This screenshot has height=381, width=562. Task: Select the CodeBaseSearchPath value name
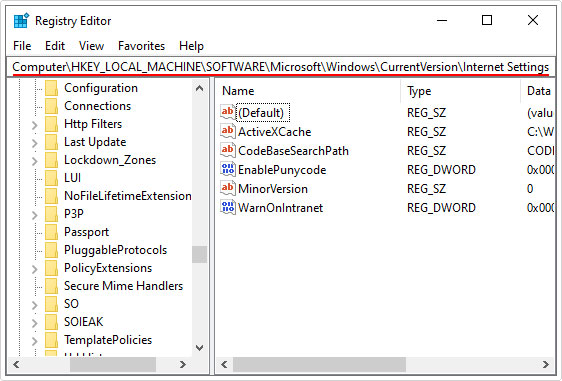click(x=293, y=151)
